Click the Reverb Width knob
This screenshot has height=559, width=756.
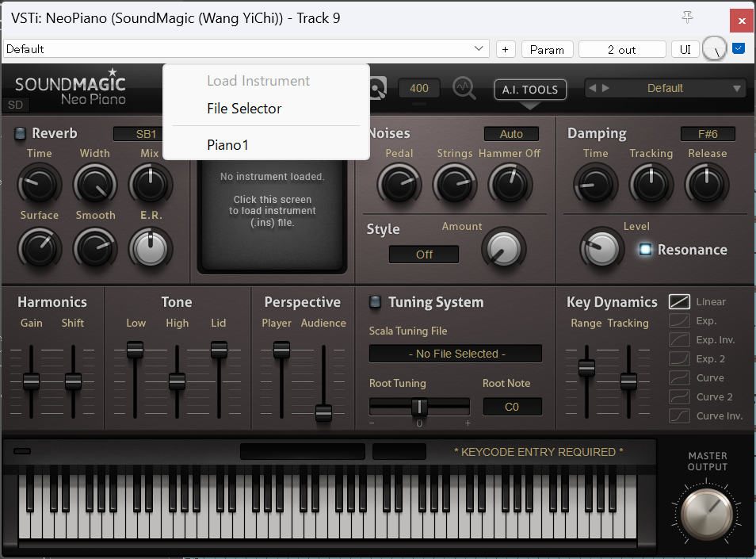[95, 184]
